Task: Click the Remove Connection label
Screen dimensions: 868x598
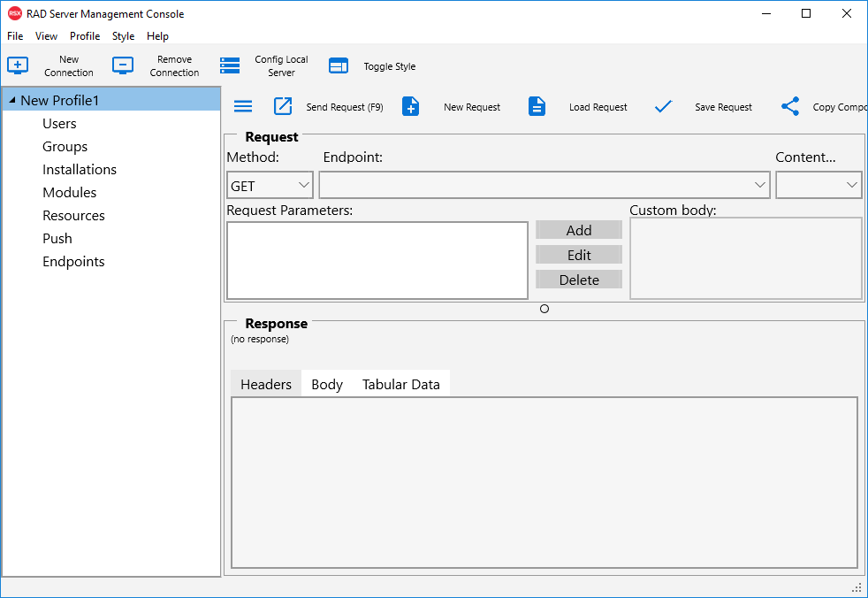Action: click(x=174, y=66)
